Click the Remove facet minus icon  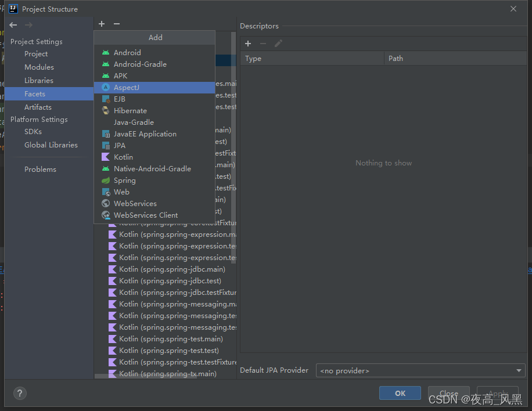[x=117, y=24]
